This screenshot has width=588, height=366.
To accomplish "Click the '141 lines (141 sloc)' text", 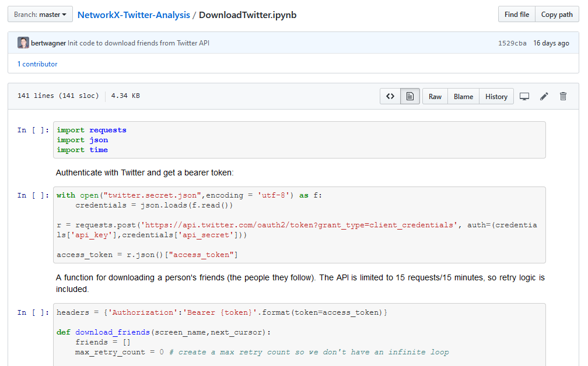I will coord(58,96).
